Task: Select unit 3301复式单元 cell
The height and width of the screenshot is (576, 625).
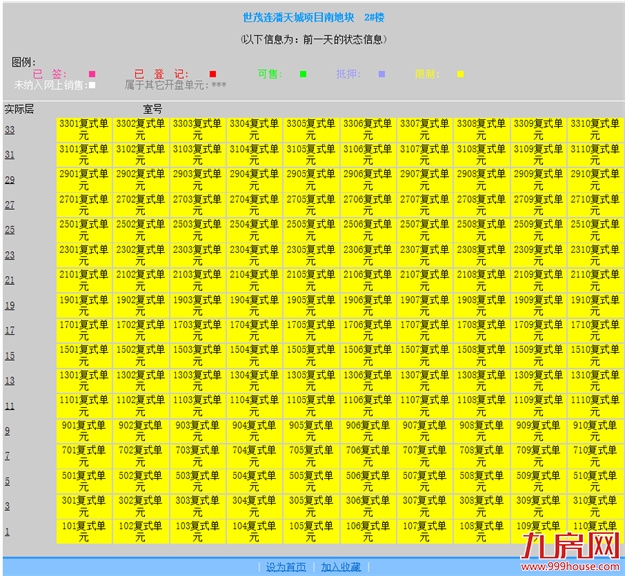Action: point(84,129)
